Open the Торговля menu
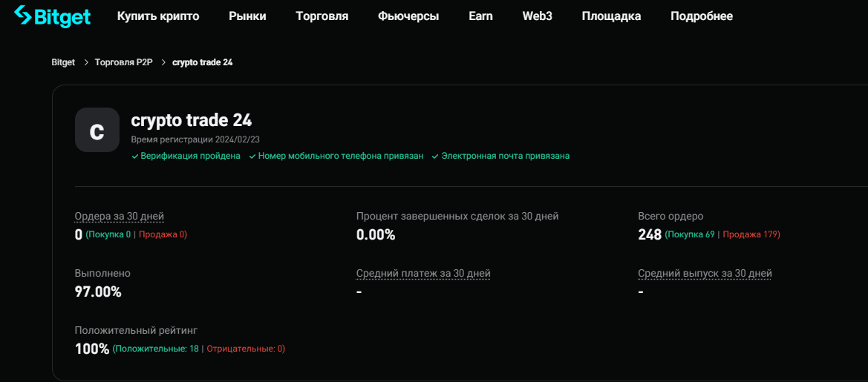 pos(322,16)
